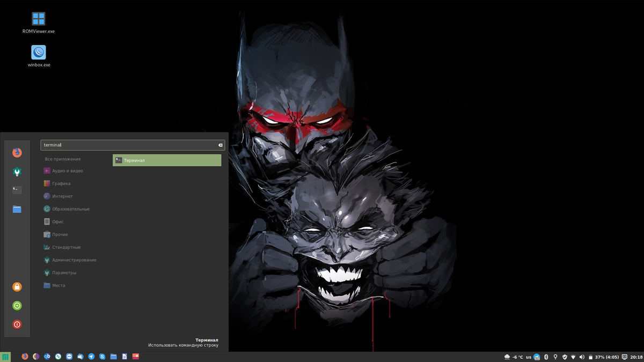This screenshot has height=362, width=644.
Task: Click the 'us' keyboard layout indicator
Action: (529, 357)
